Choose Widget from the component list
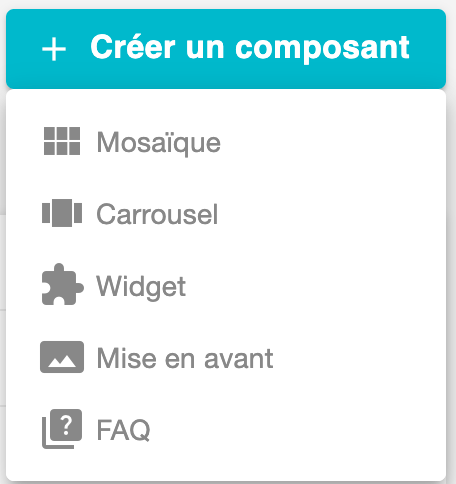This screenshot has height=484, width=456. tap(226, 286)
